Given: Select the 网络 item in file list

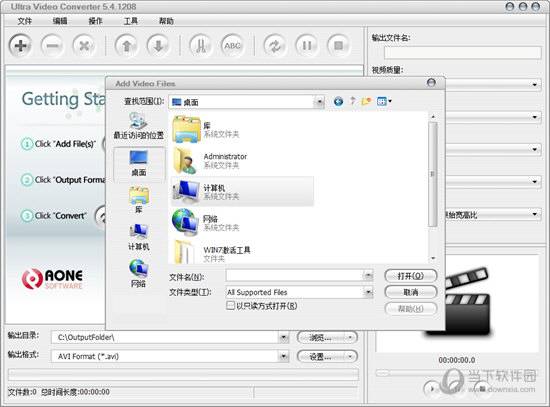Looking at the screenshot, I should click(x=242, y=223).
